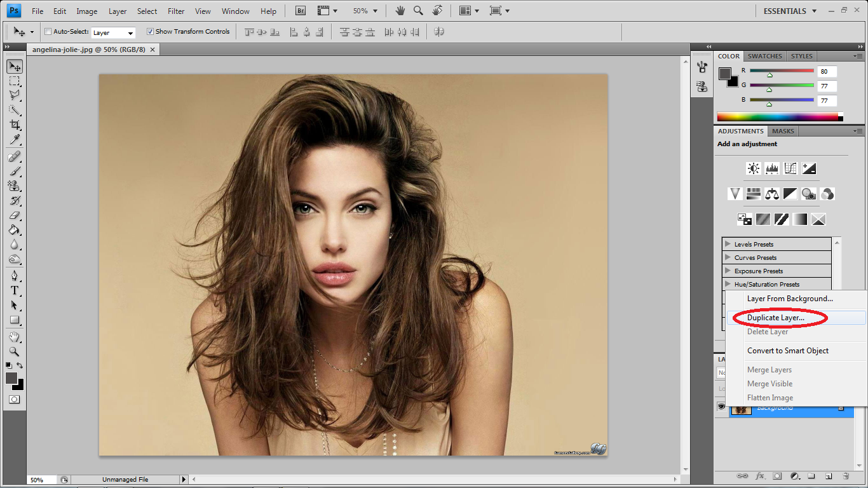Screen dimensions: 868x488
Task: Swap foreground and background colors
Action: tap(20, 365)
